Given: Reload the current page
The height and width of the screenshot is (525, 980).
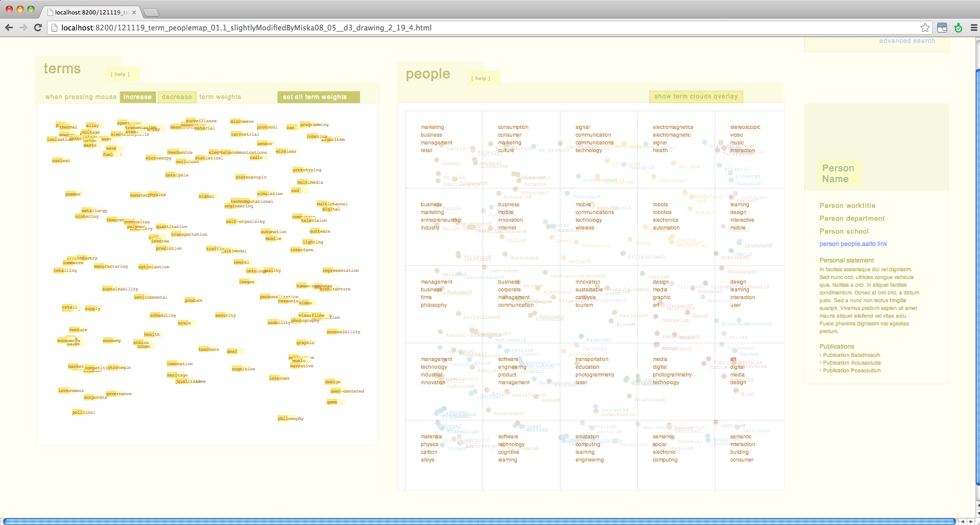Looking at the screenshot, I should tap(38, 28).
